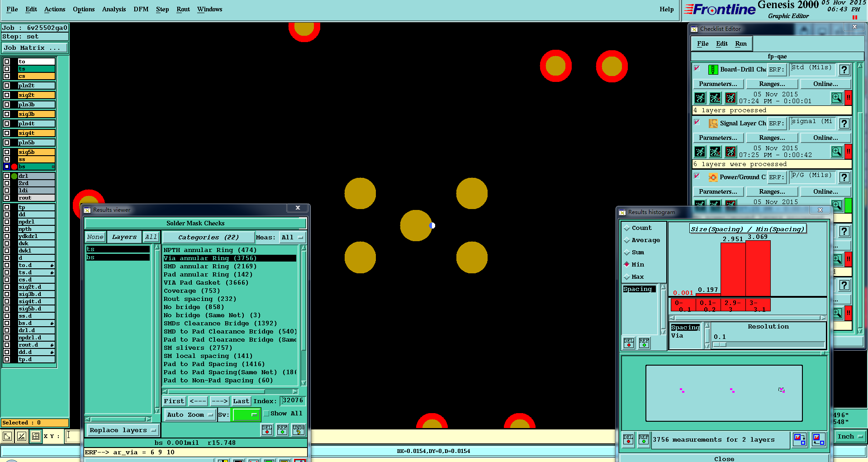Click red profile run icon for Board-Drill check

[730, 98]
